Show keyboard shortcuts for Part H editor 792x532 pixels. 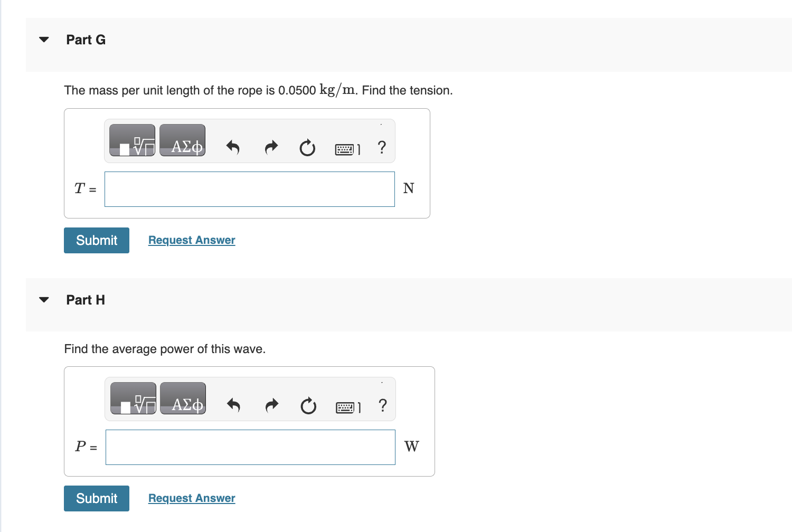(x=346, y=407)
